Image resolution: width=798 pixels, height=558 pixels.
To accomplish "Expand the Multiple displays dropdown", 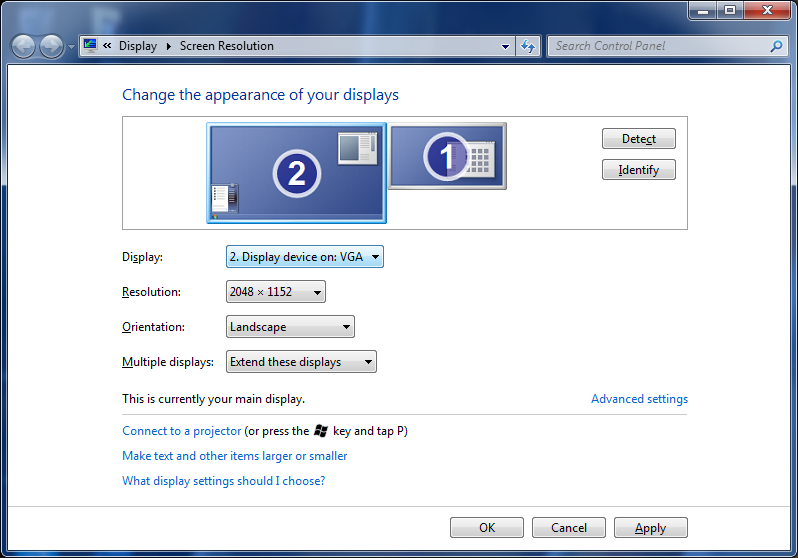I will 301,362.
